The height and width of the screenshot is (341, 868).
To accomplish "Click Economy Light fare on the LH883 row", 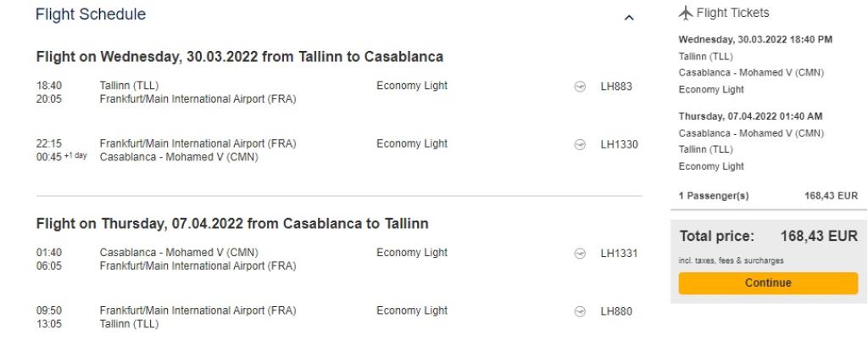I will (412, 86).
